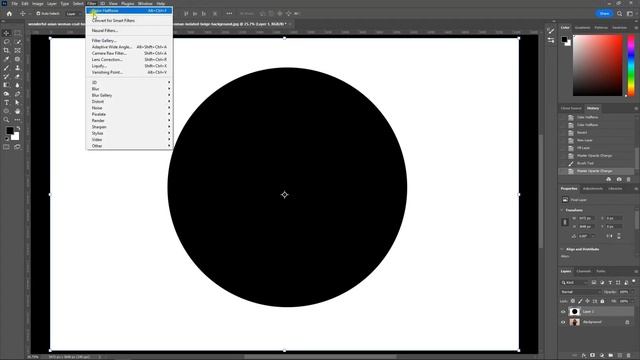Image resolution: width=640 pixels, height=360 pixels.
Task: Toggle lock position in Layers panel
Action: tap(587, 301)
